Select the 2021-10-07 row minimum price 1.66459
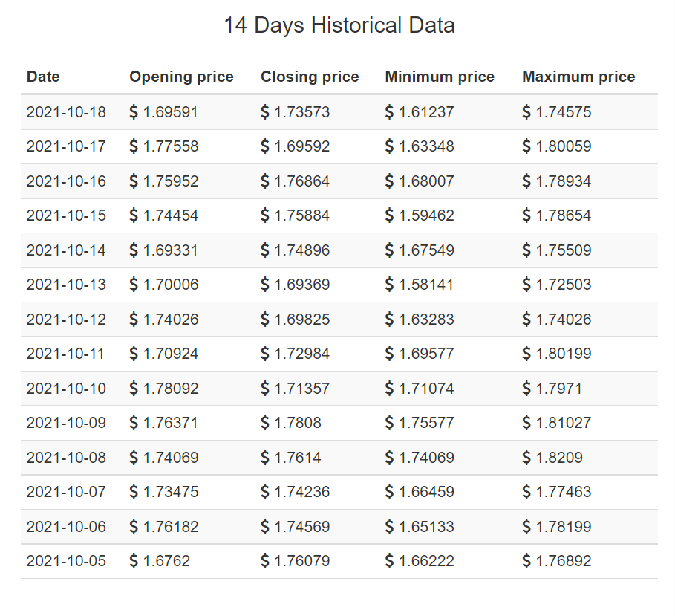This screenshot has width=675, height=616. (x=426, y=492)
